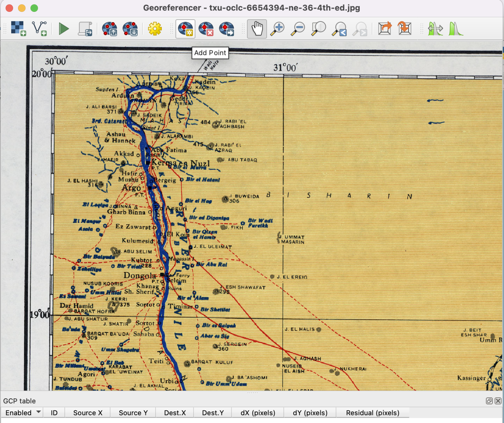Screen dimensions: 504x423
Task: Click the Residual (pixels) column header
Action: click(372, 413)
